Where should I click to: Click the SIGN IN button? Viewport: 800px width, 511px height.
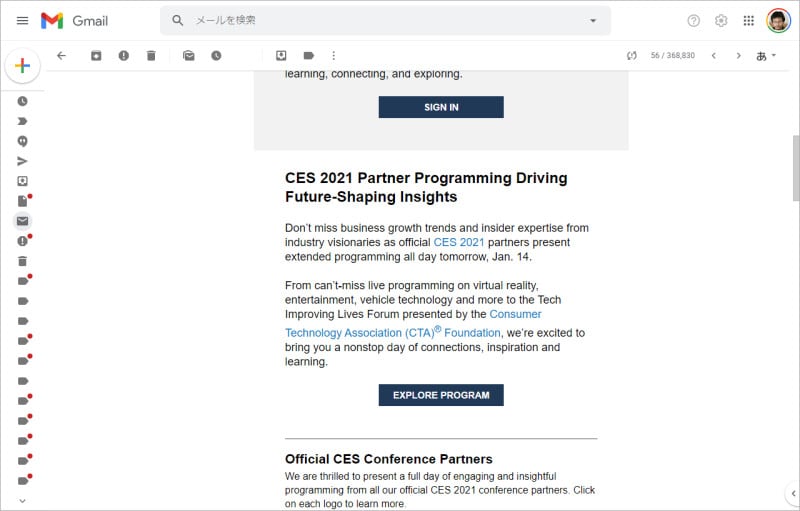click(441, 107)
